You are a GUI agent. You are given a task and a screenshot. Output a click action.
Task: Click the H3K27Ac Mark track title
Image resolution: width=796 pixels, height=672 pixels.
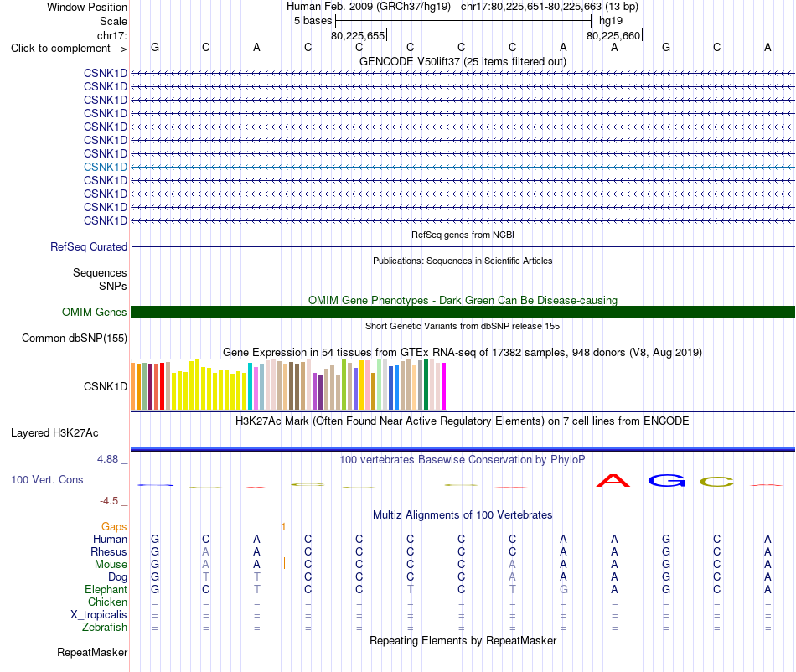pos(463,421)
